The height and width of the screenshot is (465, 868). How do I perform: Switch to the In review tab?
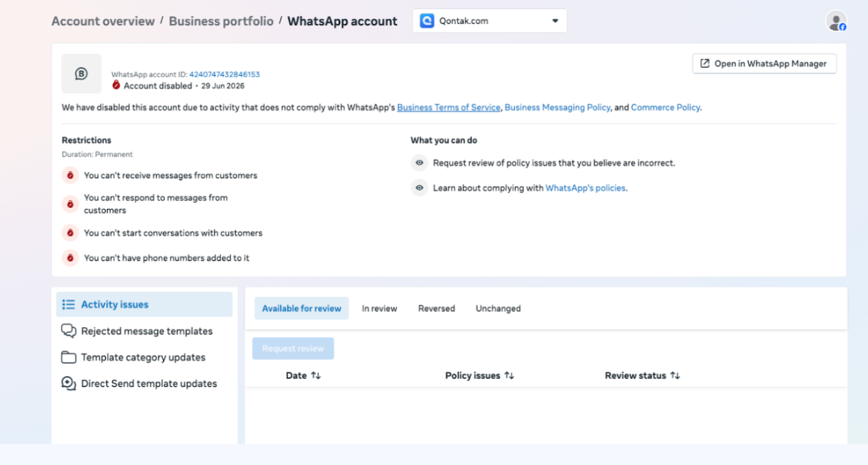tap(379, 309)
